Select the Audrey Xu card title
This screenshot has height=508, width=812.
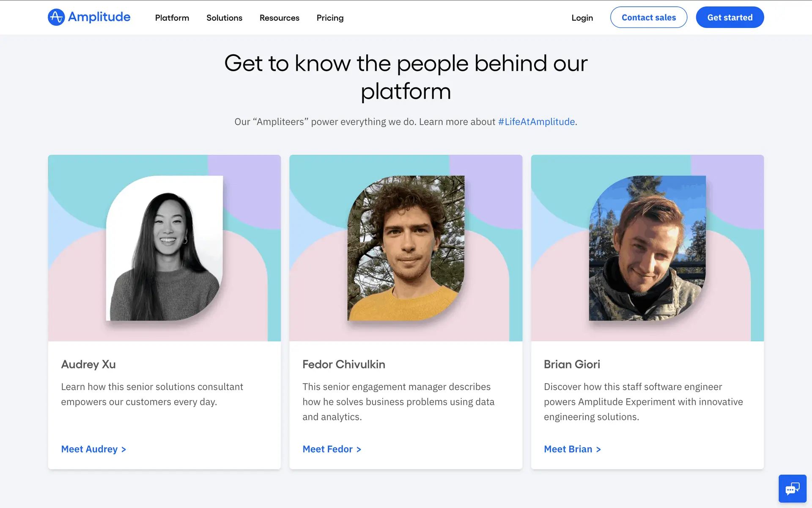[88, 364]
